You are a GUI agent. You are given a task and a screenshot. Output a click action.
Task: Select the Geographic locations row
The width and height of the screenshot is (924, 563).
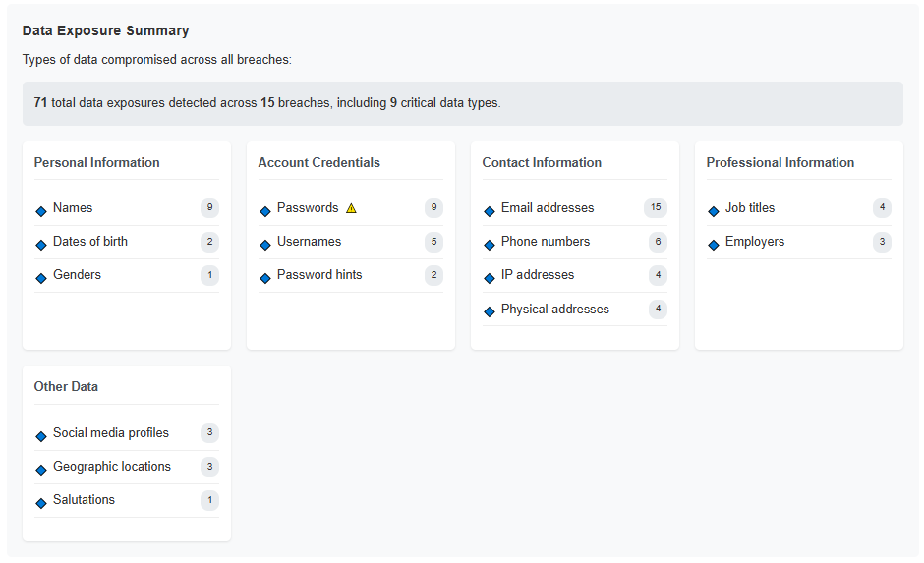click(x=127, y=467)
